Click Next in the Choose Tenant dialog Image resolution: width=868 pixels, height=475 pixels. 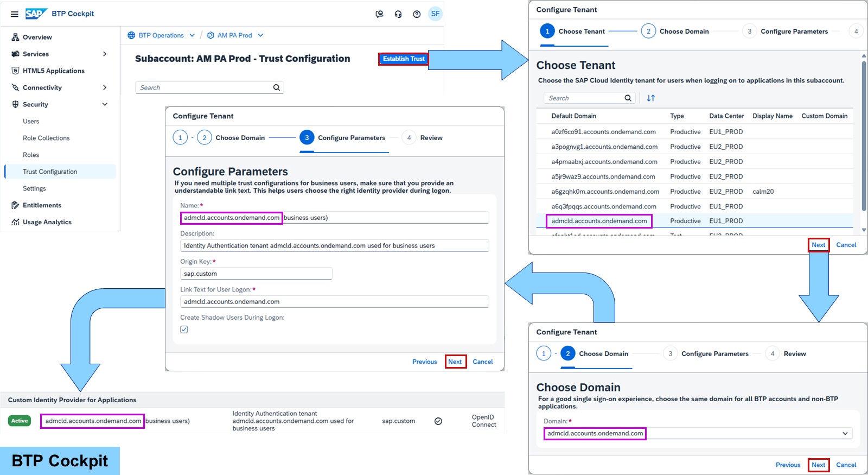(x=818, y=245)
